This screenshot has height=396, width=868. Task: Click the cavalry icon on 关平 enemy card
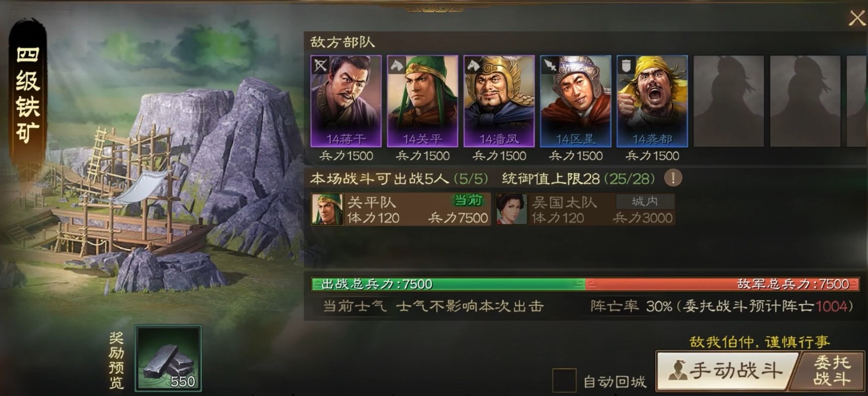tap(397, 65)
